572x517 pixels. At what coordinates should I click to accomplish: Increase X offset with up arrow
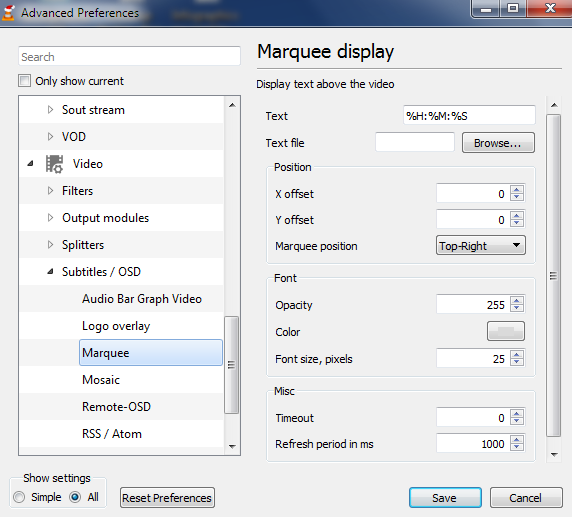[517, 190]
